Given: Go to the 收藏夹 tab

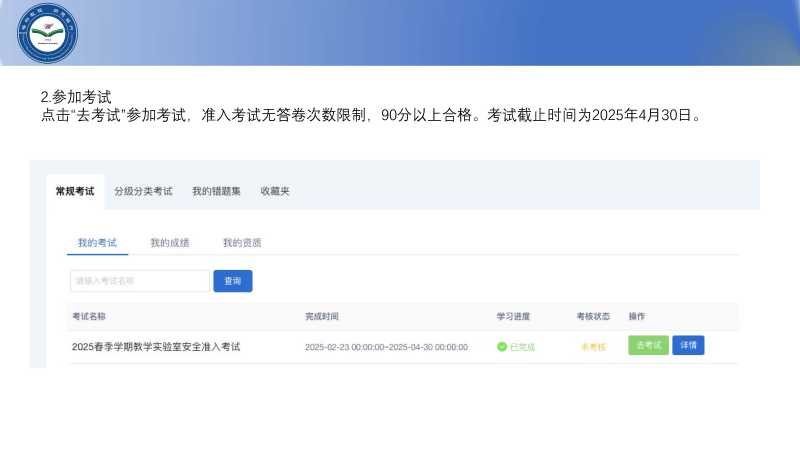Looking at the screenshot, I should pos(275,191).
